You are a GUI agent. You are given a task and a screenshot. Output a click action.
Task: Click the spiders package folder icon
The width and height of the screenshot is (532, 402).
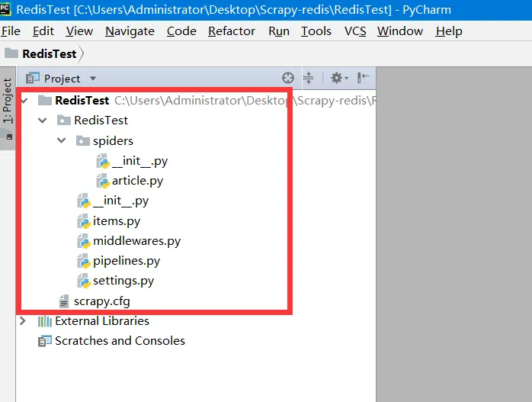(x=83, y=140)
